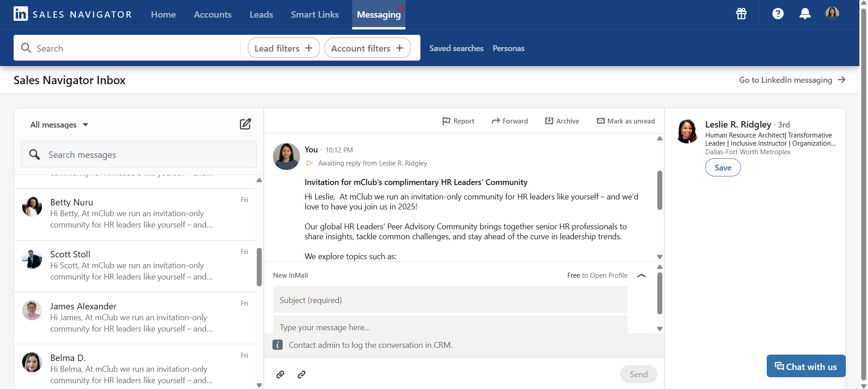Screen dimensions: 868x389
Task: Open Chat with us
Action: (806, 366)
